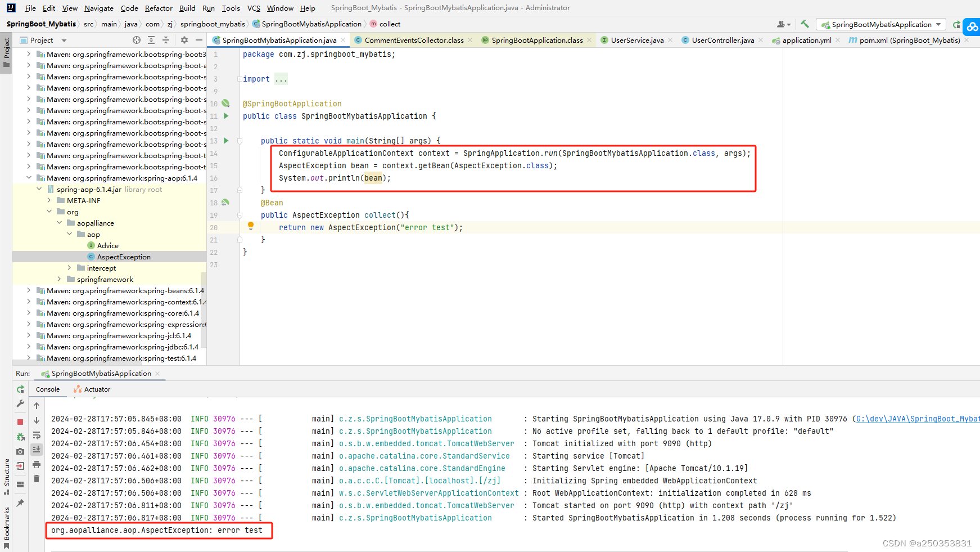
Task: Open the Project view dropdown
Action: [x=43, y=40]
